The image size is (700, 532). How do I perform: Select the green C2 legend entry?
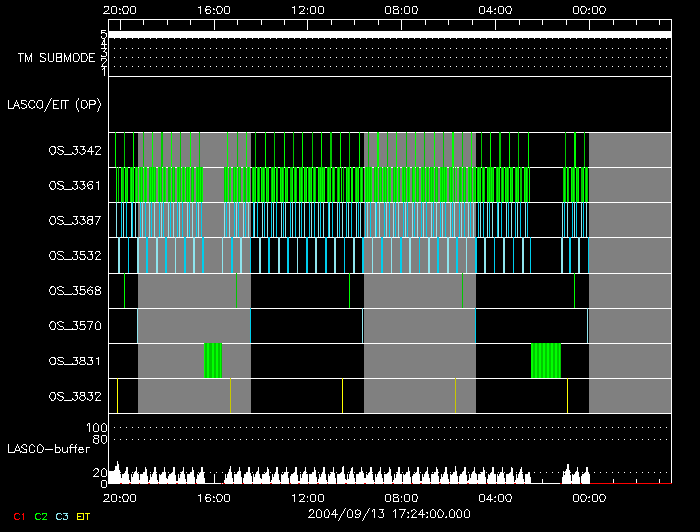[41, 516]
